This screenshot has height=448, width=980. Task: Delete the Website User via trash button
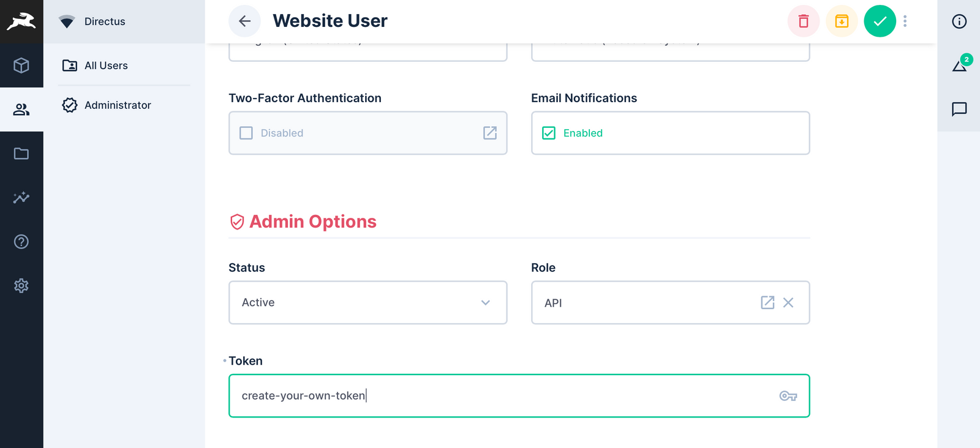coord(803,21)
